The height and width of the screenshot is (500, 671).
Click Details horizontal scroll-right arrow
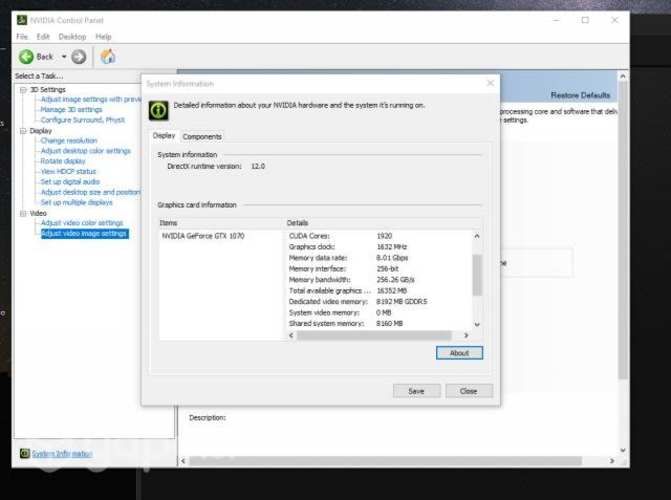tap(466, 335)
